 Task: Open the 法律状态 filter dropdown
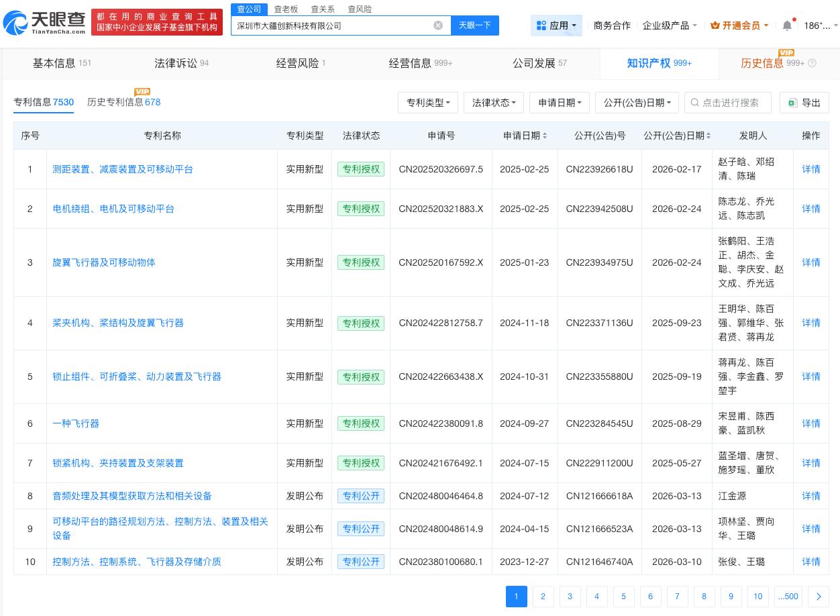pos(493,103)
